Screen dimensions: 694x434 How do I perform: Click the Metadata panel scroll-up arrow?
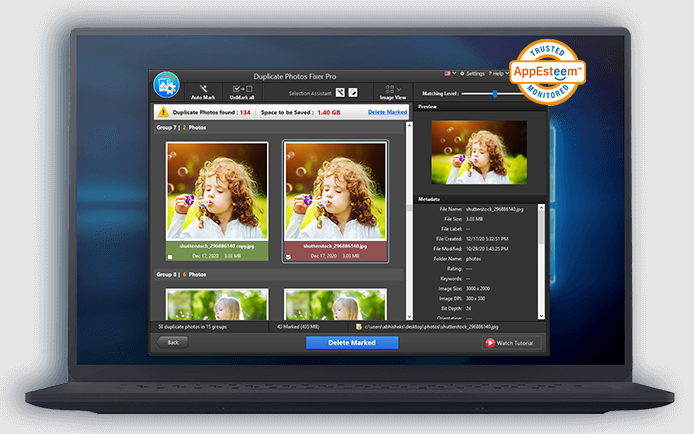click(541, 207)
